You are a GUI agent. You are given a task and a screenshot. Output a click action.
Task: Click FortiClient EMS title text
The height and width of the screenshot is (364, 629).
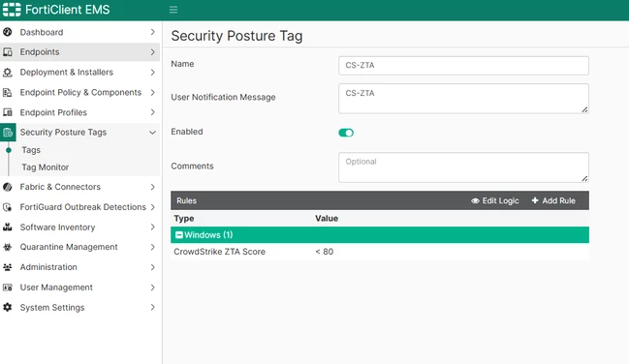click(68, 10)
